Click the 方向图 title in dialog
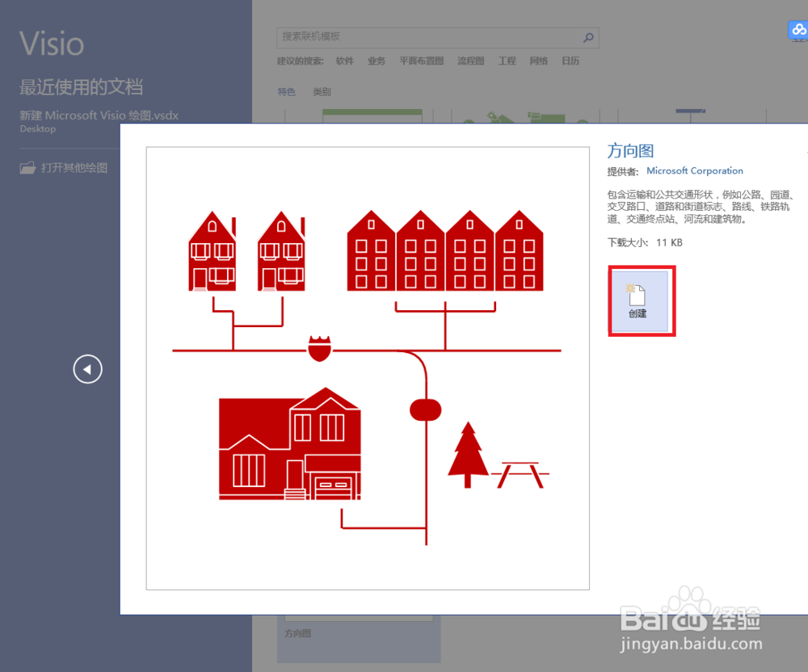 [x=630, y=151]
